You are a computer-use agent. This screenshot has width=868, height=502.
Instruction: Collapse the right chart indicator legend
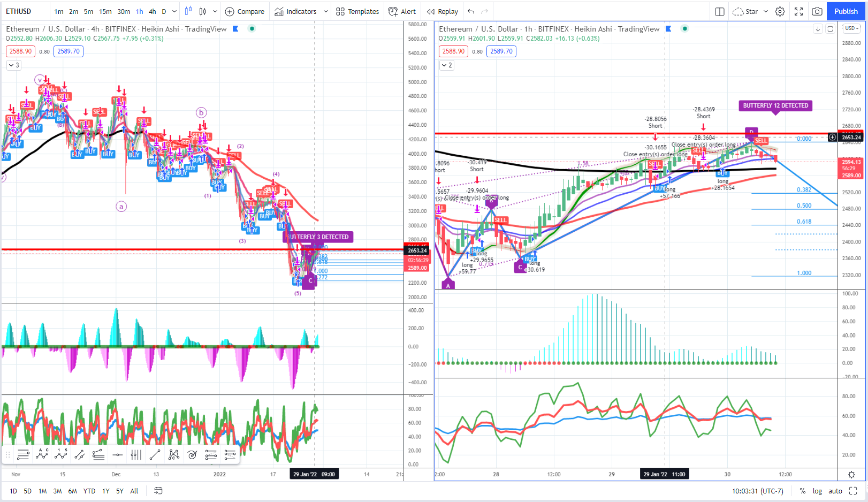coord(446,65)
